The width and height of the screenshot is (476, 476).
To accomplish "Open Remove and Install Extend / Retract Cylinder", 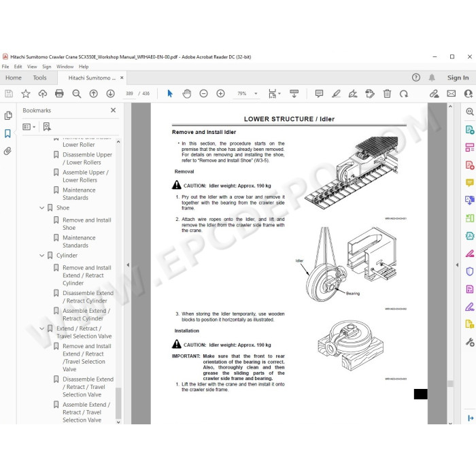I will (x=86, y=275).
